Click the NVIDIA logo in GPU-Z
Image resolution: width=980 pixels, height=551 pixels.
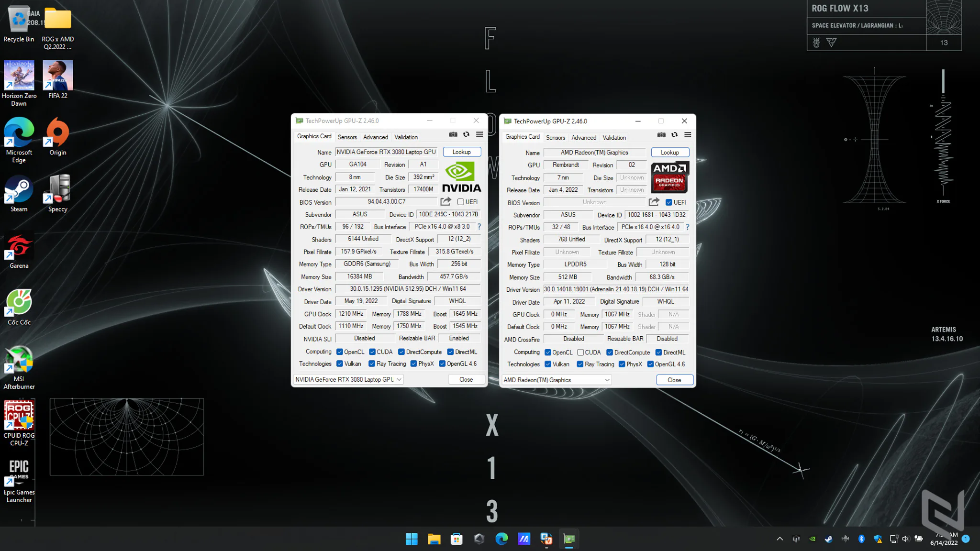coord(461,177)
